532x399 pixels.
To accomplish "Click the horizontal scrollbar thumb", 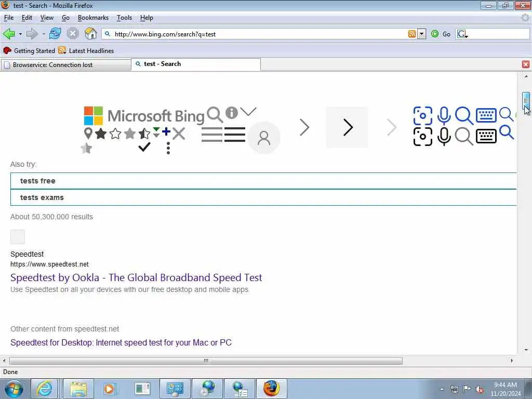I will tap(206, 361).
